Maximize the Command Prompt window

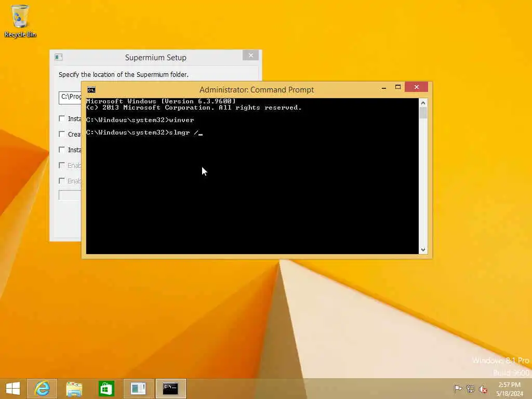[x=398, y=87]
